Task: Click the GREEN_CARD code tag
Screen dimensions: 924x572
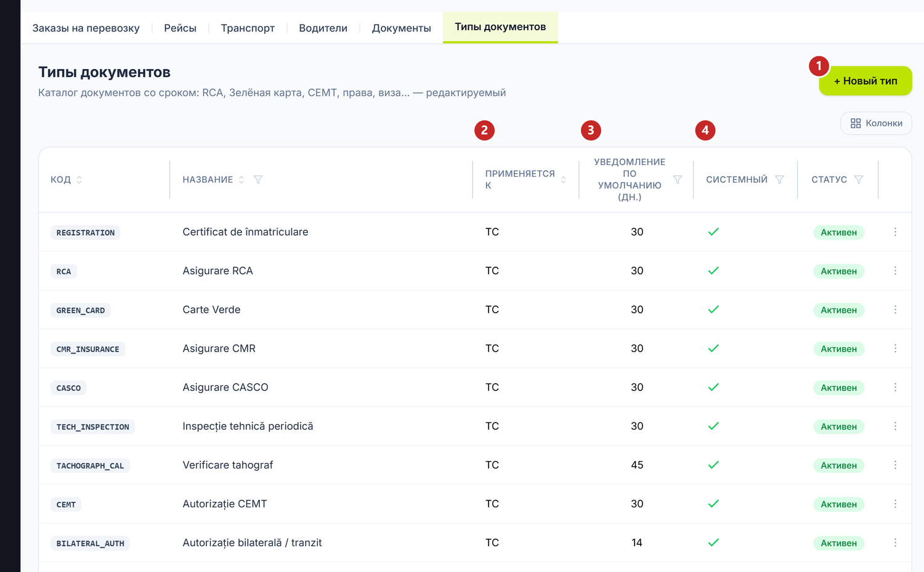Action: tap(81, 310)
